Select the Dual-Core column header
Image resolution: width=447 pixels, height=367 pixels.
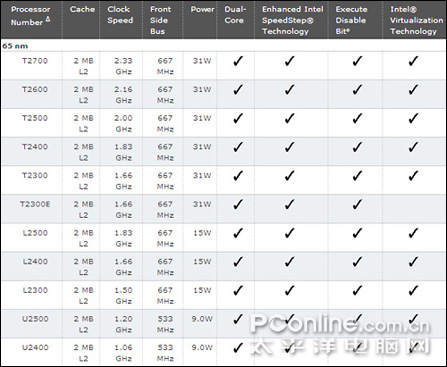point(235,15)
